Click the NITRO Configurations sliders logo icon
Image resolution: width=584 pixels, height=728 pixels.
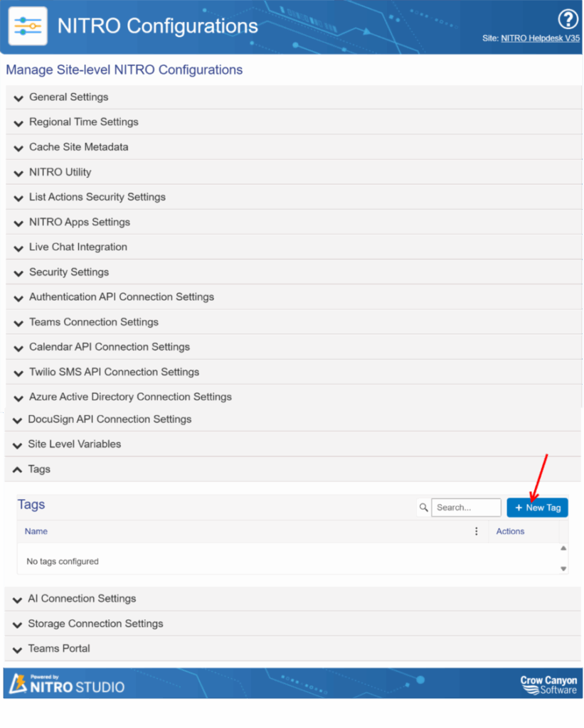pos(28,26)
